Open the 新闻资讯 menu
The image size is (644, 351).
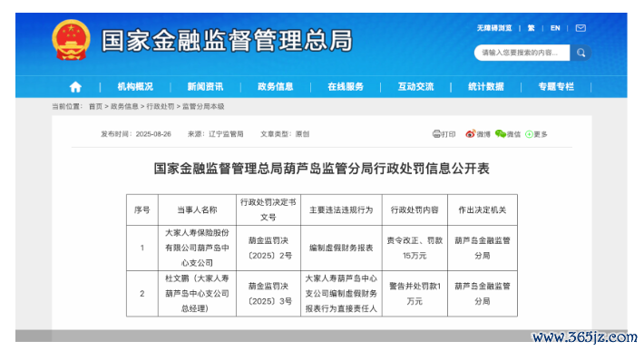pos(205,87)
